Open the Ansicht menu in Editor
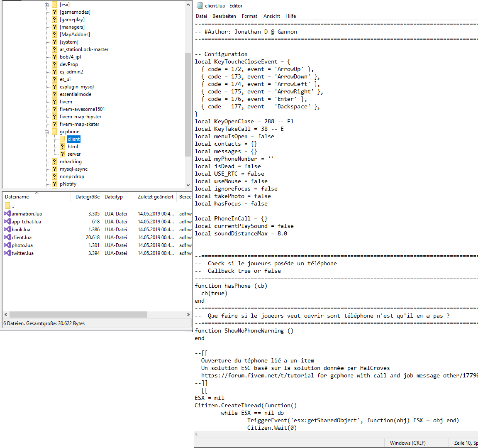The image size is (478, 448). (272, 16)
